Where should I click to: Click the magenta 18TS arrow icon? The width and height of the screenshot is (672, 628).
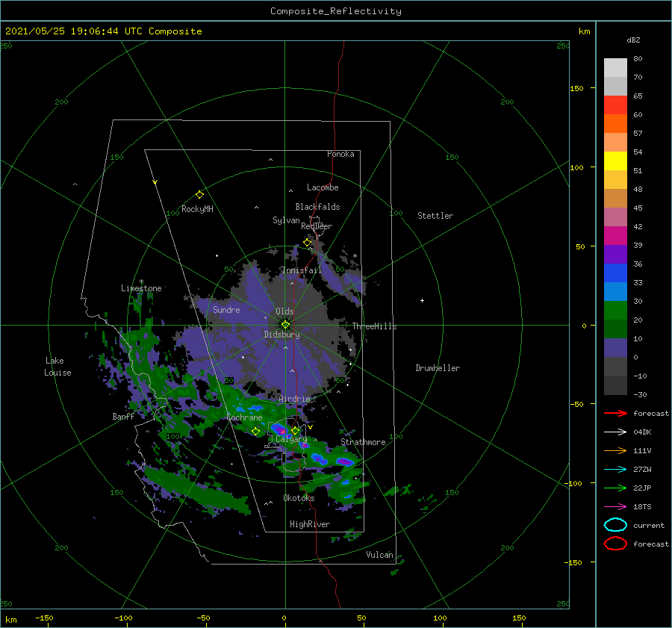click(615, 507)
